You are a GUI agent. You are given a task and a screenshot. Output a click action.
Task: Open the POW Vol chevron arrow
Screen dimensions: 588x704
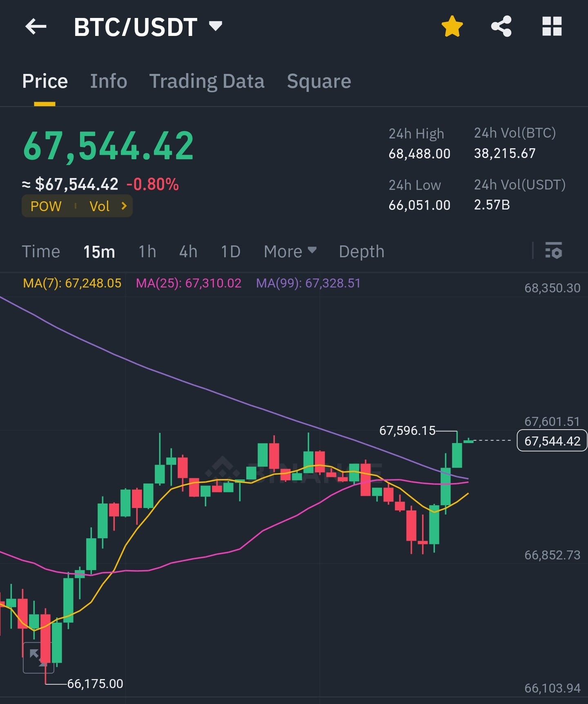pos(124,206)
